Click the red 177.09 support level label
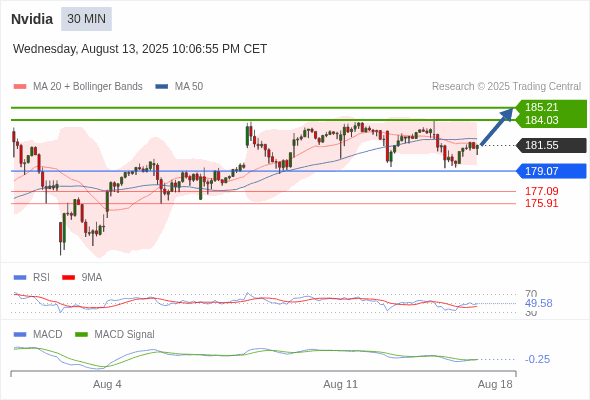590x400 pixels. 542,191
